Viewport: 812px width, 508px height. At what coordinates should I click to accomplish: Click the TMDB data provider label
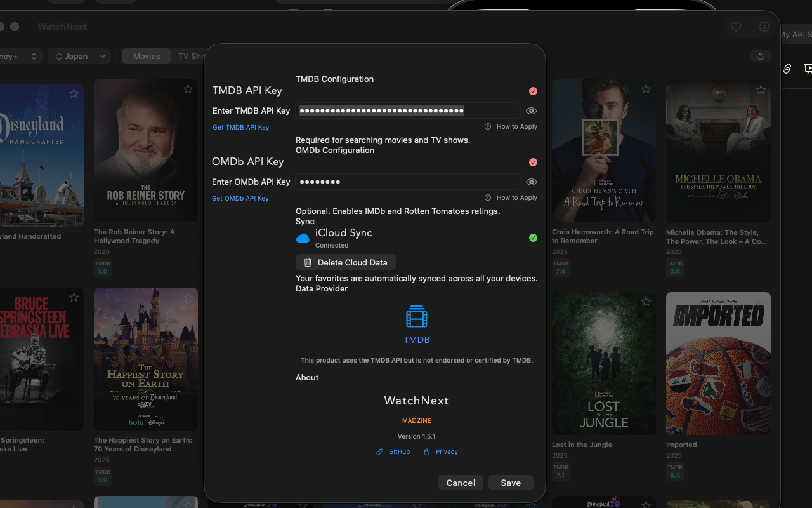[416, 340]
